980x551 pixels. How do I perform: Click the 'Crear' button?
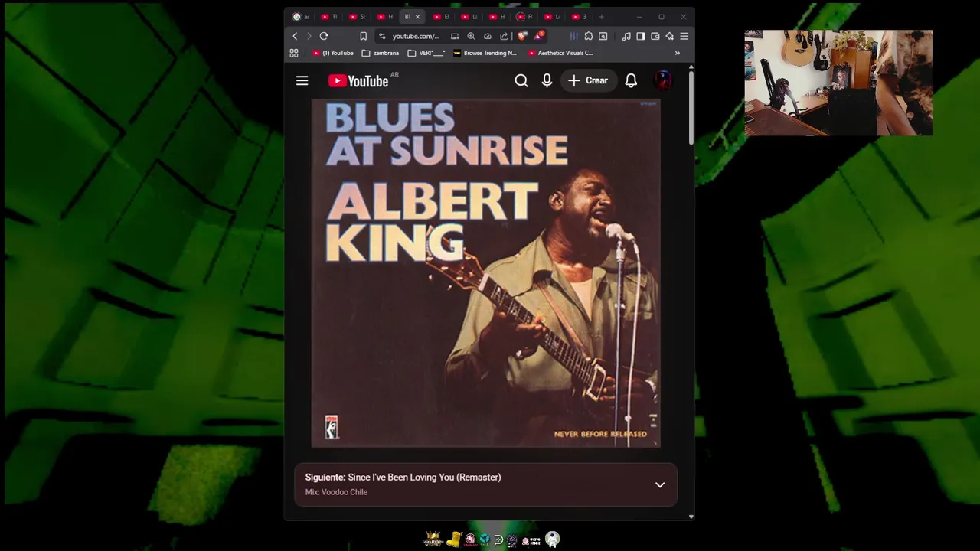(588, 80)
